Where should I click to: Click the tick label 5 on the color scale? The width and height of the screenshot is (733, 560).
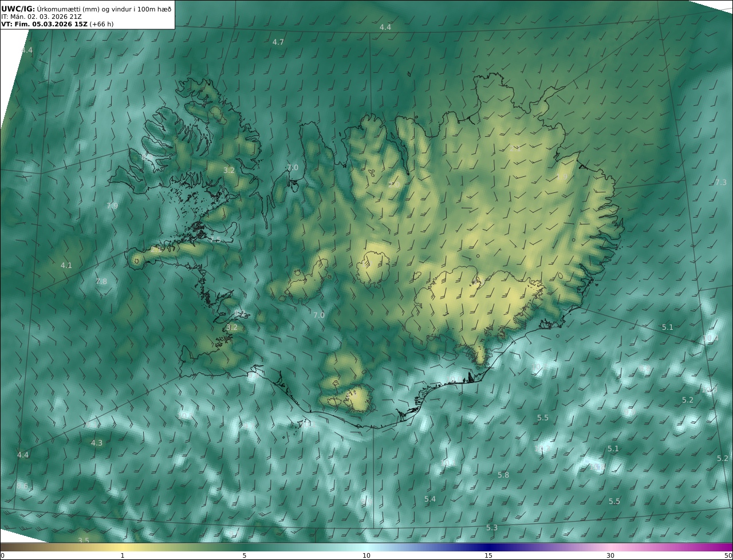click(x=245, y=556)
